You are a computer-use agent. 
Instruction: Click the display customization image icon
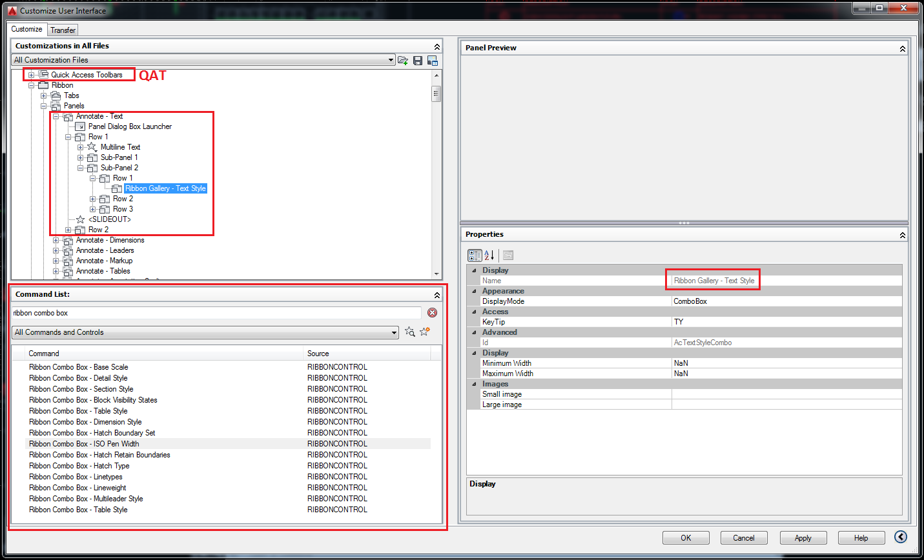[x=432, y=60]
